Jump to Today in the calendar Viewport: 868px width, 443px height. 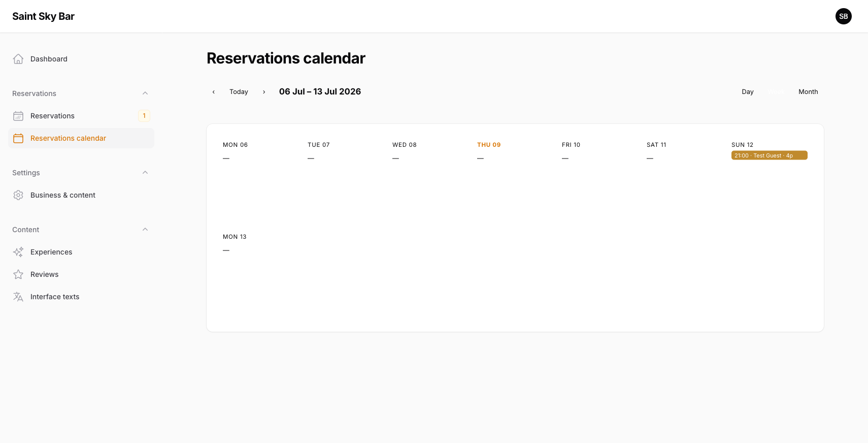click(239, 92)
